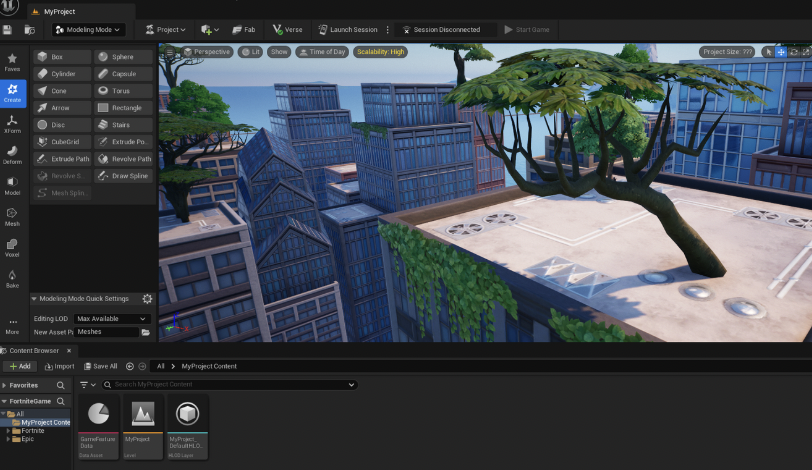
Task: Click the browse content icon beside save
Action: (x=30, y=30)
